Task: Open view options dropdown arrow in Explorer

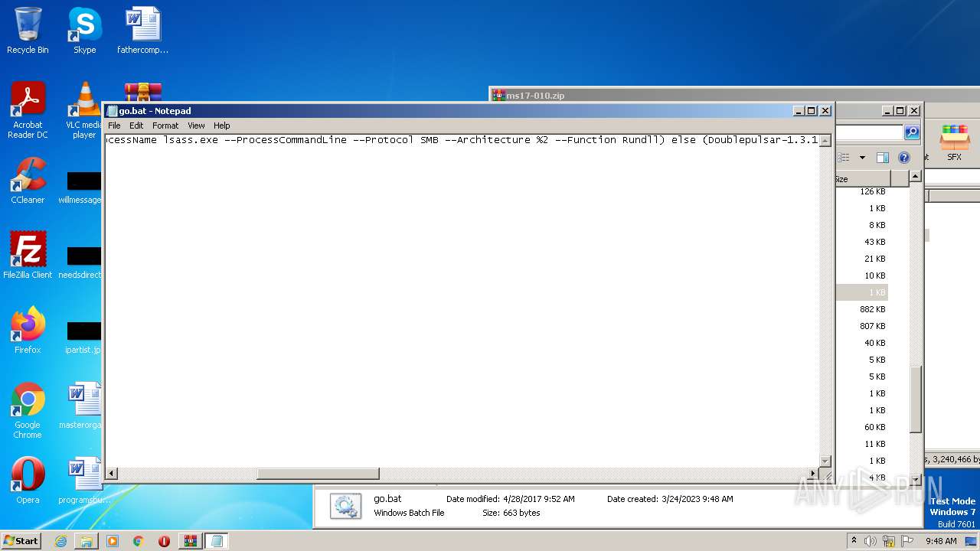Action: (x=862, y=158)
